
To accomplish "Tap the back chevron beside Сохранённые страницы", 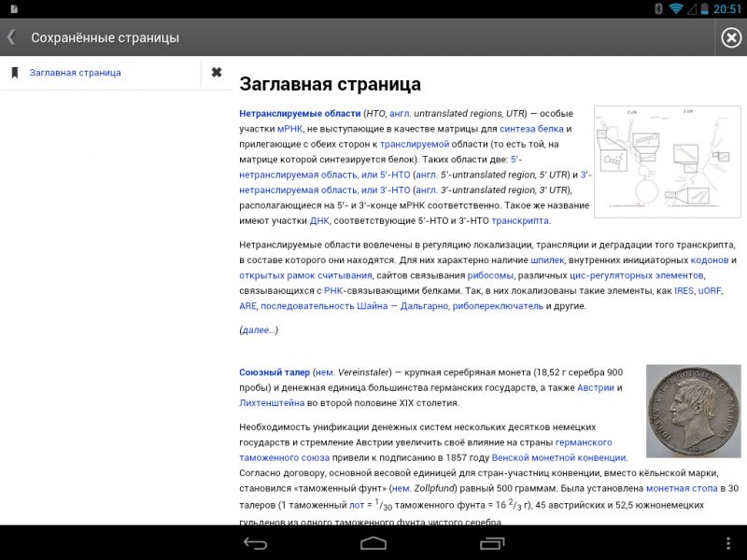I will [11, 38].
